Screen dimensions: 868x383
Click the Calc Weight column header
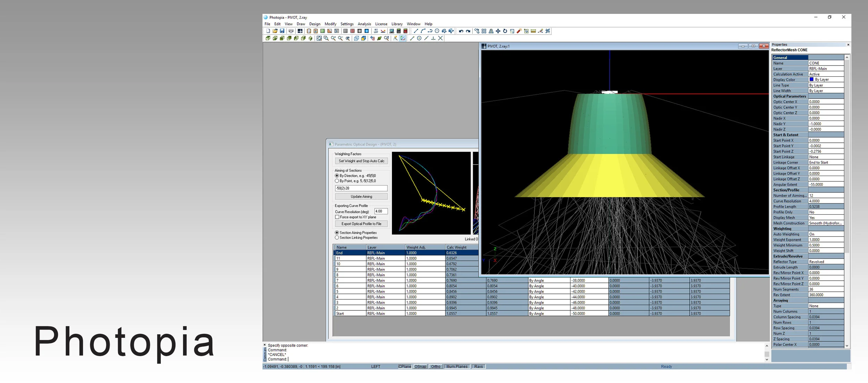(x=462, y=247)
